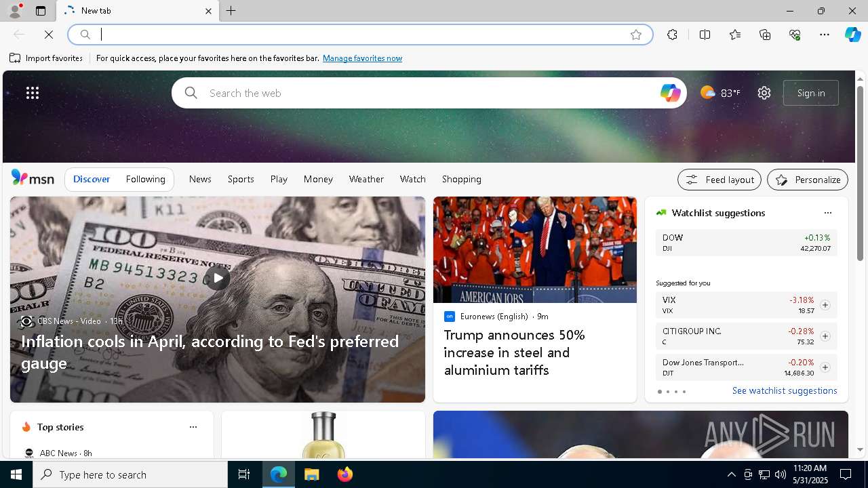Click the Copilot icon in search box
Viewport: 868px width, 488px height.
click(x=670, y=93)
